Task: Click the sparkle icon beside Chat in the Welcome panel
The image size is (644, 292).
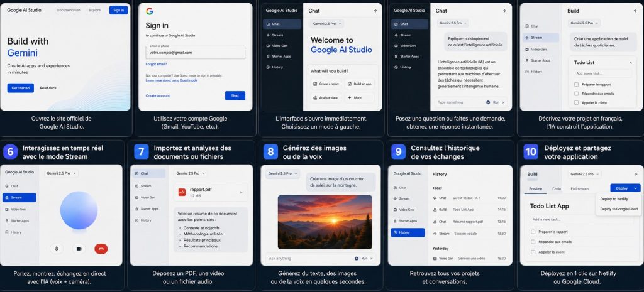Action: pyautogui.click(x=375, y=11)
